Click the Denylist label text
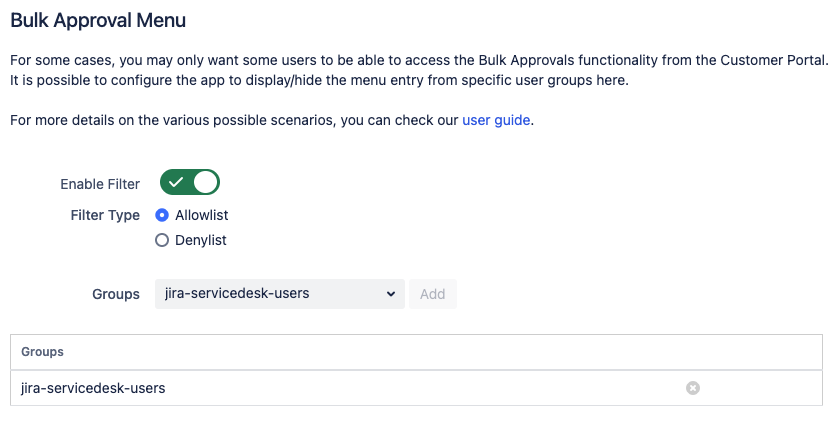The width and height of the screenshot is (838, 423). (201, 240)
